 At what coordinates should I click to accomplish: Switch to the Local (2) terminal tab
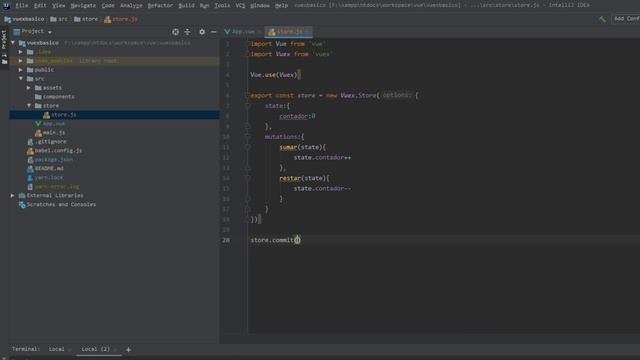(x=96, y=349)
